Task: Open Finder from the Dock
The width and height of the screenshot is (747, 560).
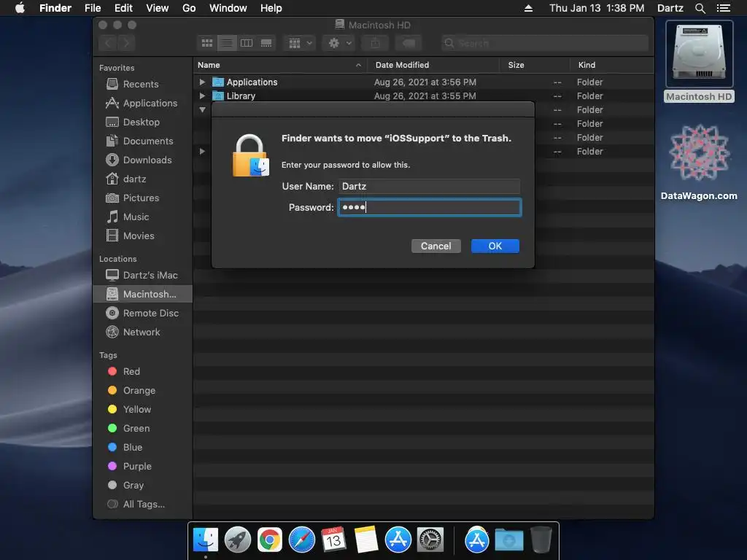Action: coord(206,540)
